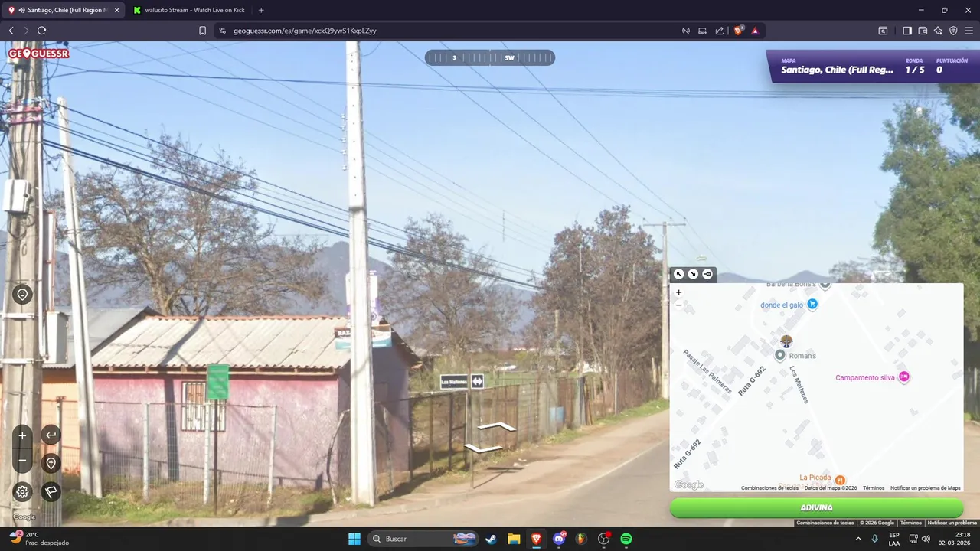Open Windows Start menu
This screenshot has height=551, width=980.
tap(354, 539)
